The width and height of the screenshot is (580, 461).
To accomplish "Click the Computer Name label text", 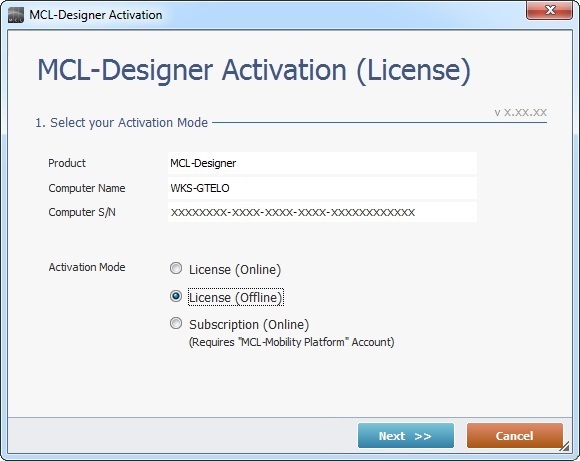I will [87, 188].
